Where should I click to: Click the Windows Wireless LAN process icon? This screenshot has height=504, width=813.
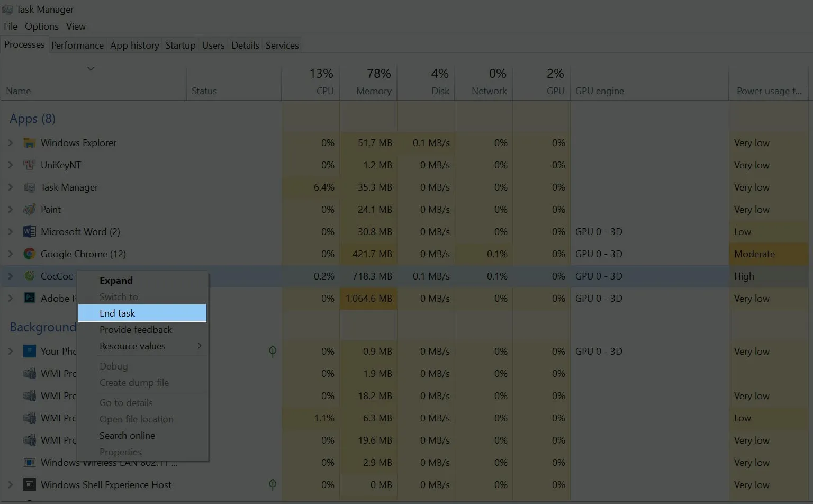coord(30,463)
